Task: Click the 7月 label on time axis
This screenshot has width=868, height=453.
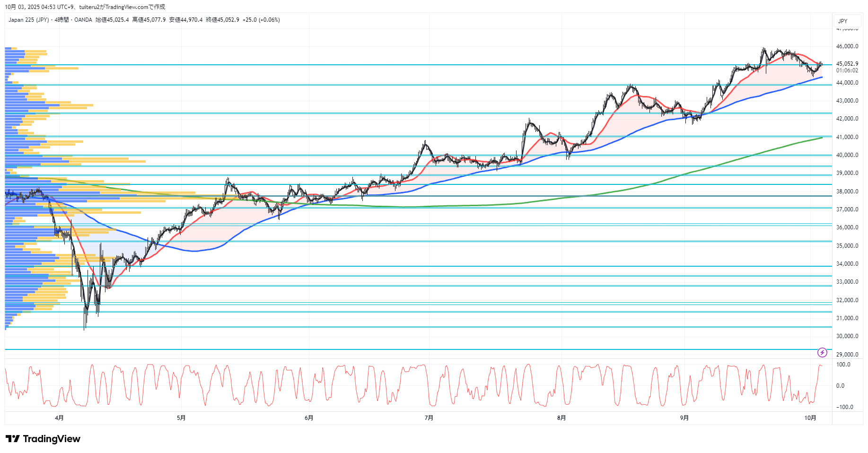Action: coord(429,418)
